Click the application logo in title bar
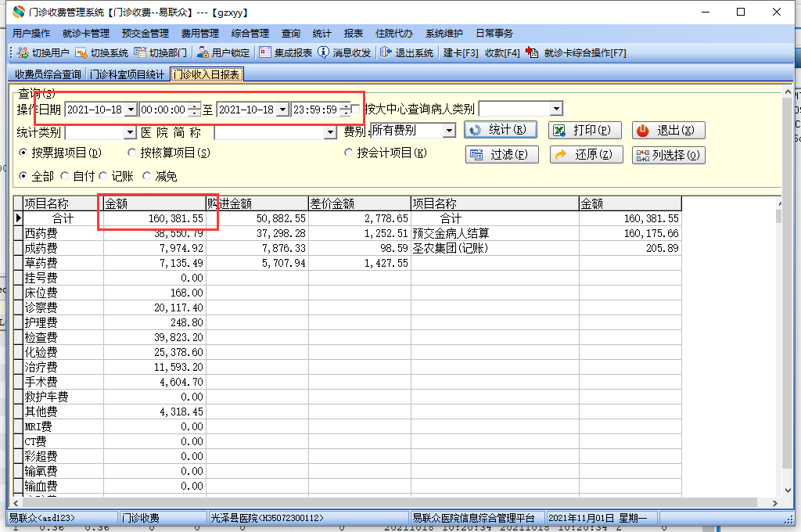 [x=19, y=12]
